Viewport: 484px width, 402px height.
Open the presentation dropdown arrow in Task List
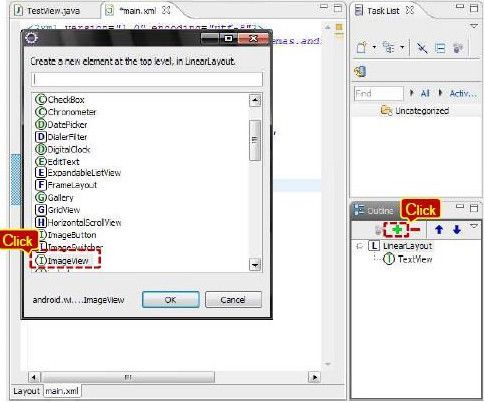[x=402, y=47]
